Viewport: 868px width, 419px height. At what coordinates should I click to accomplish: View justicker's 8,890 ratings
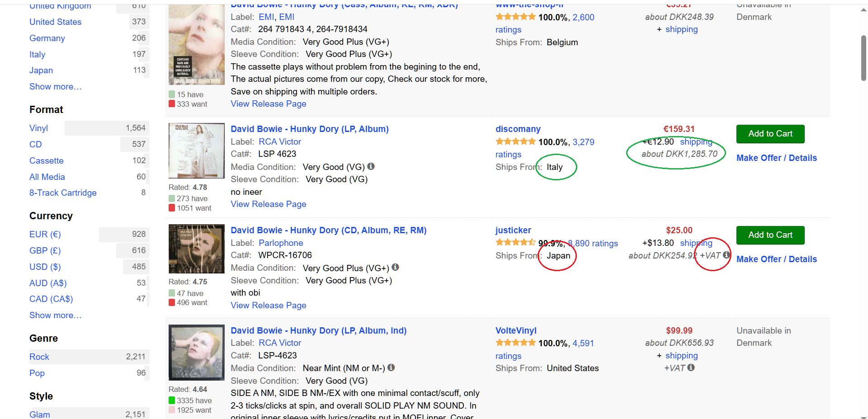coord(593,243)
